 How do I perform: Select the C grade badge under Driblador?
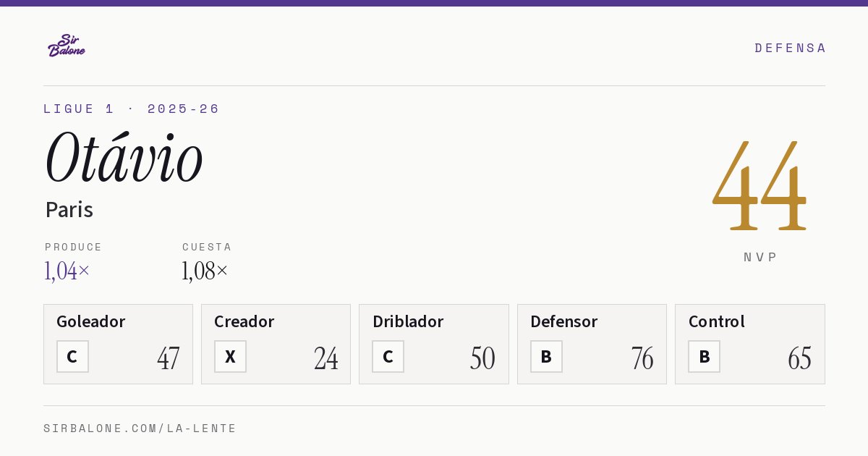(388, 356)
